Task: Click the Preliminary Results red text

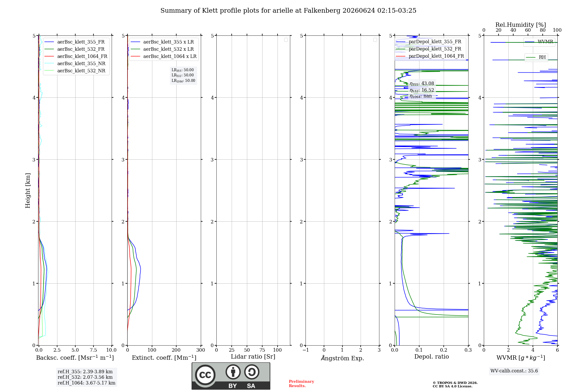Action: point(301,384)
